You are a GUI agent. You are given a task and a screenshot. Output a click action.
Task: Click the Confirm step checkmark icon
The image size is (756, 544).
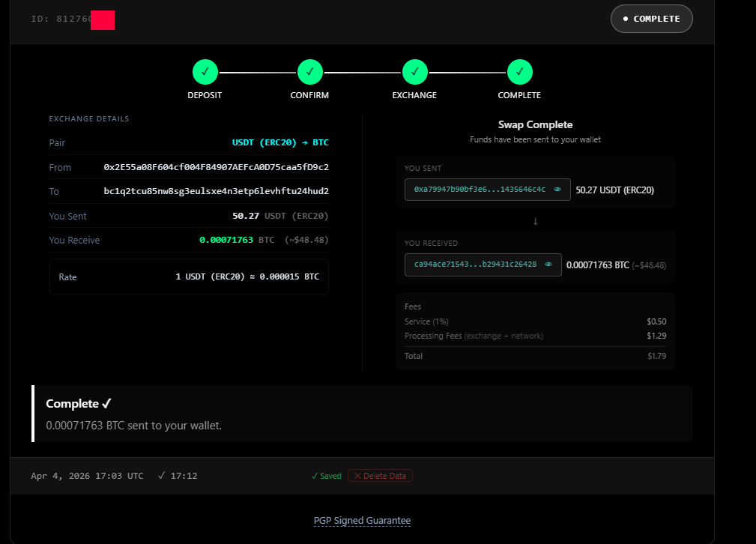coord(309,73)
